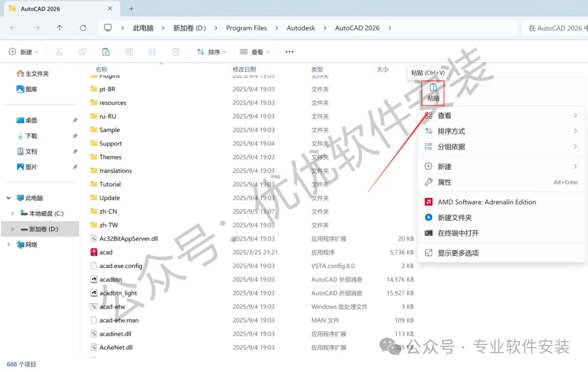Expand 新加卷 (D:) tree node
The height and width of the screenshot is (370, 588).
pyautogui.click(x=13, y=229)
